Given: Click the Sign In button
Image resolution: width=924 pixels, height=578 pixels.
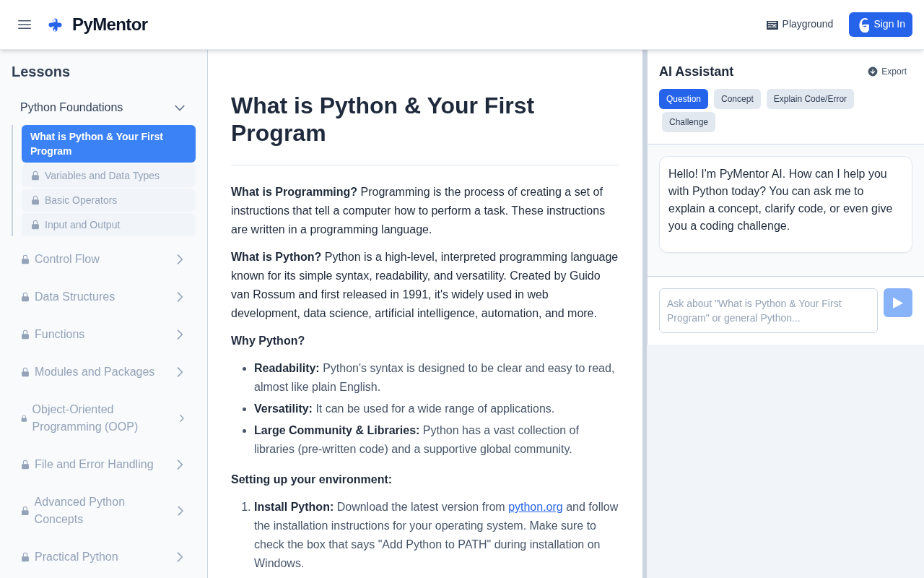Looking at the screenshot, I should (x=880, y=25).
